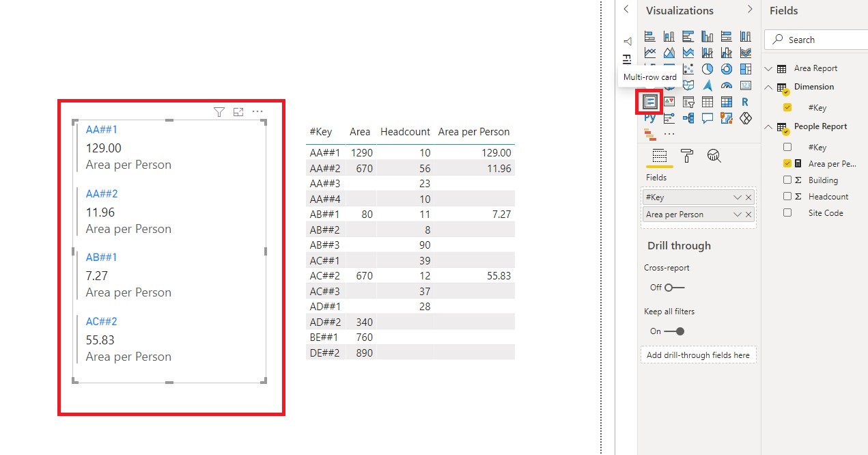Expand the Area Report table
Viewport: 868px width, 455px height.
[x=769, y=68]
